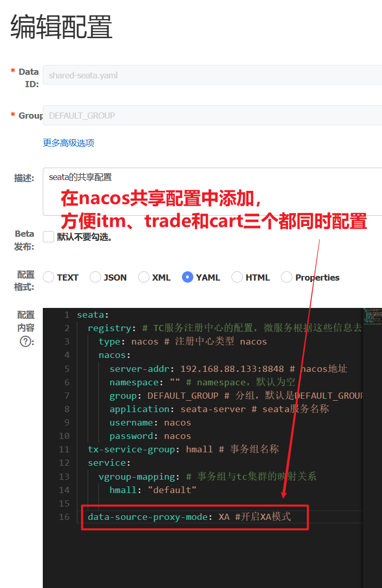The width and height of the screenshot is (382, 588).
Task: Click the Group input field
Action: click(211, 116)
